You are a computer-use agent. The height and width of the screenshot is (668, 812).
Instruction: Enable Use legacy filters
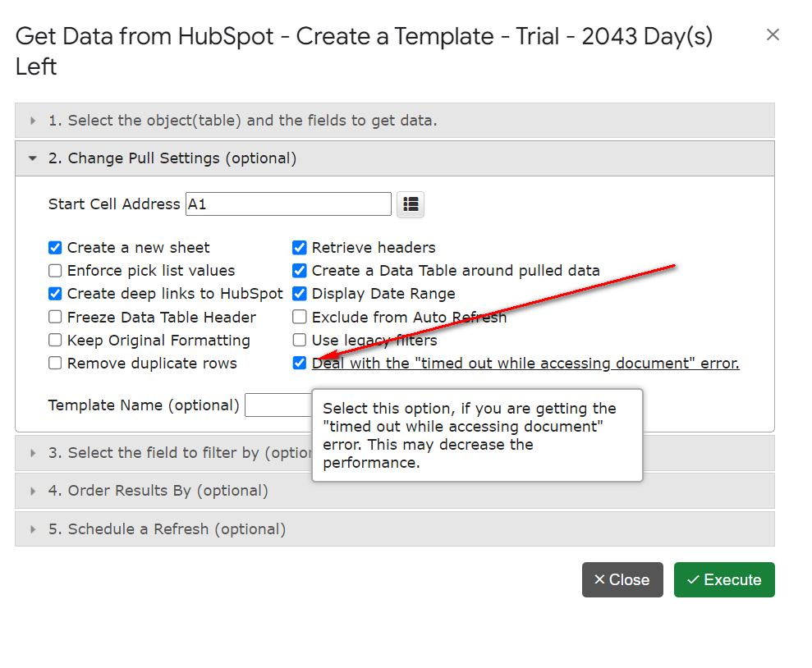click(x=300, y=340)
